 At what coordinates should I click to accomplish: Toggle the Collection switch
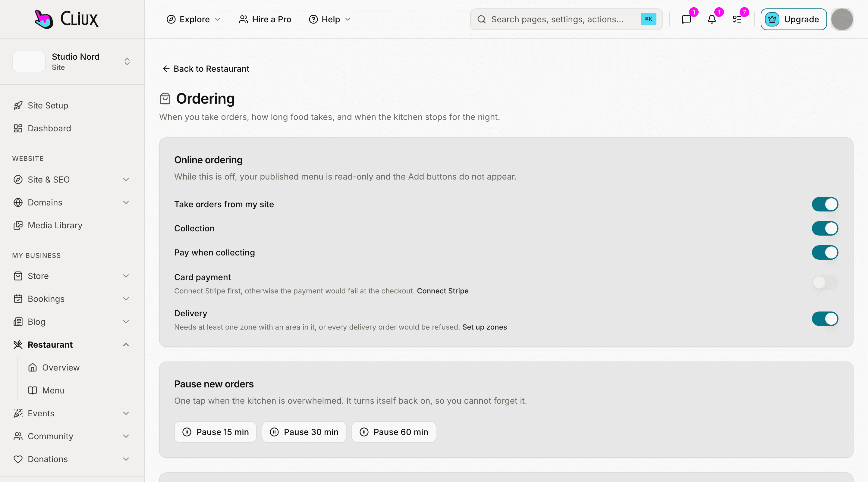825,228
